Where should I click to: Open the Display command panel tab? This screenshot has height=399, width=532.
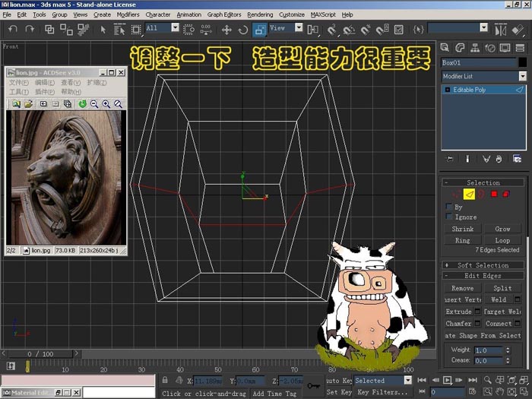(505, 48)
